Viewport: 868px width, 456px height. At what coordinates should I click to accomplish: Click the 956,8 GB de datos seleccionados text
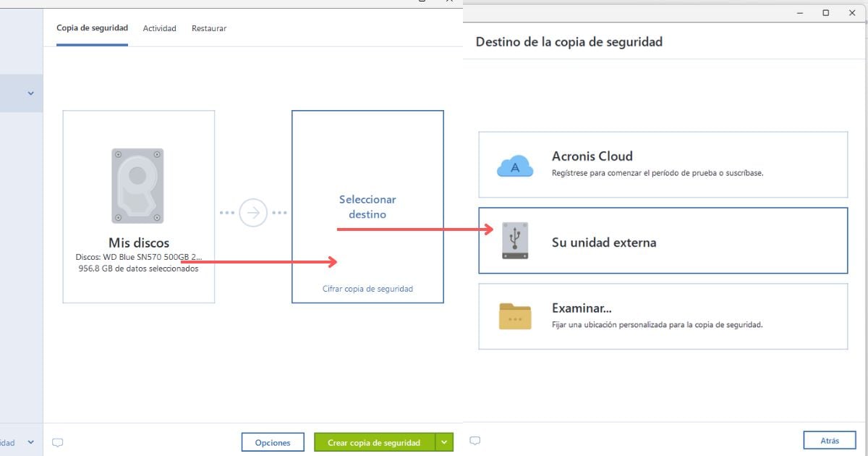coord(139,269)
